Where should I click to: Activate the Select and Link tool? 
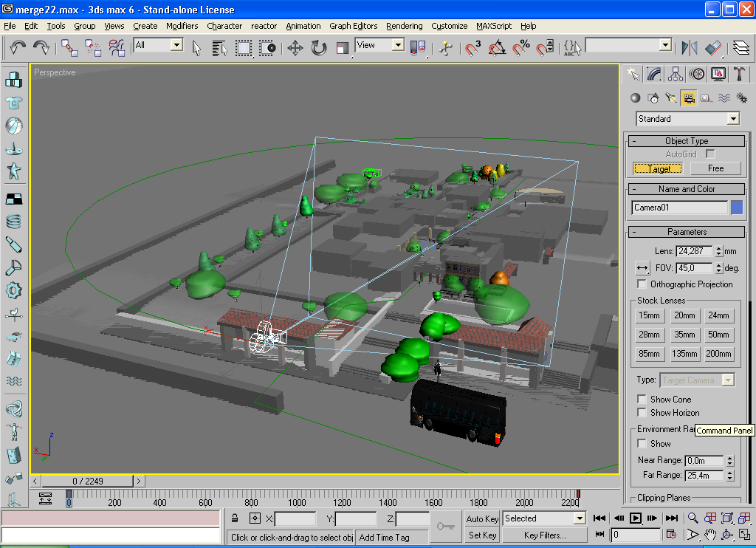point(69,47)
